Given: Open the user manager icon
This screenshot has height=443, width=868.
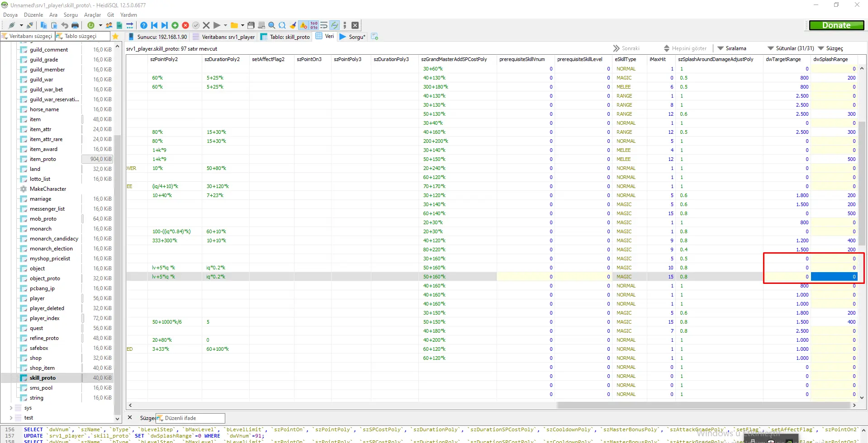Looking at the screenshot, I should pos(109,25).
